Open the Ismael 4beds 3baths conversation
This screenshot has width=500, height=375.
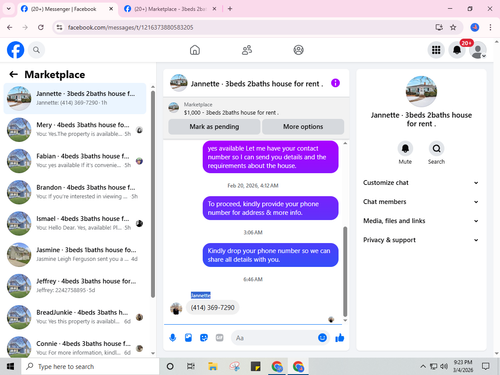tap(75, 223)
